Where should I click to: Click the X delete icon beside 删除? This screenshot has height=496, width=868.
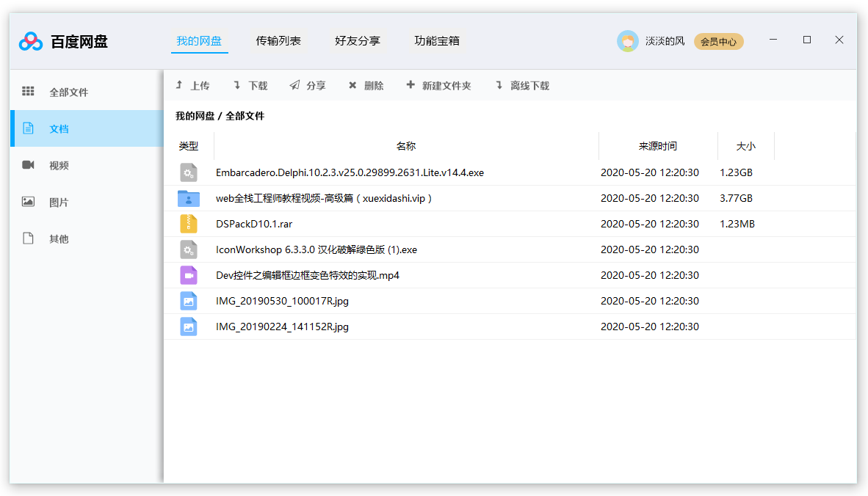(x=352, y=85)
